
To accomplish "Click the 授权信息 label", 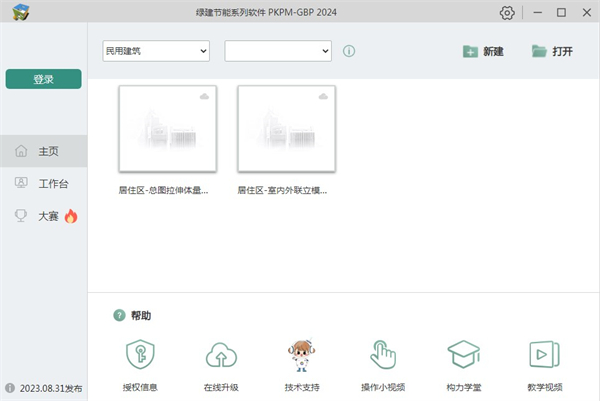I will tap(140, 387).
